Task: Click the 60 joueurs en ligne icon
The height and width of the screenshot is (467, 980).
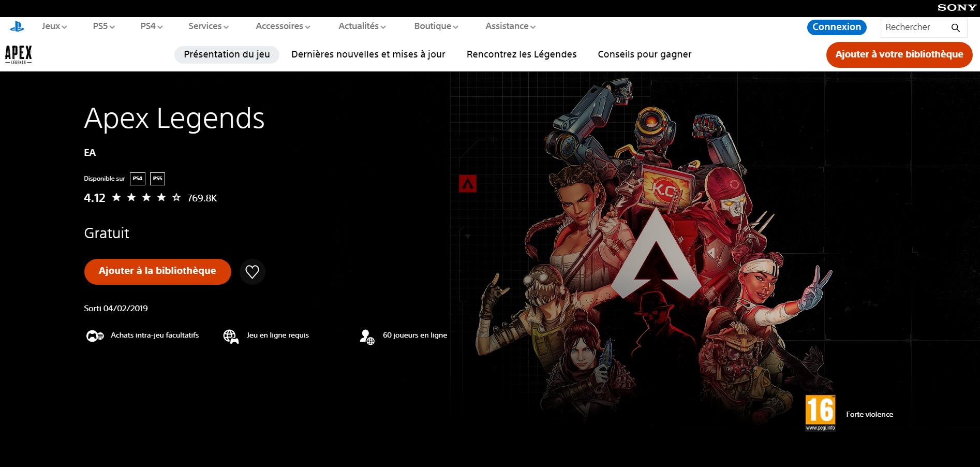Action: click(x=366, y=336)
